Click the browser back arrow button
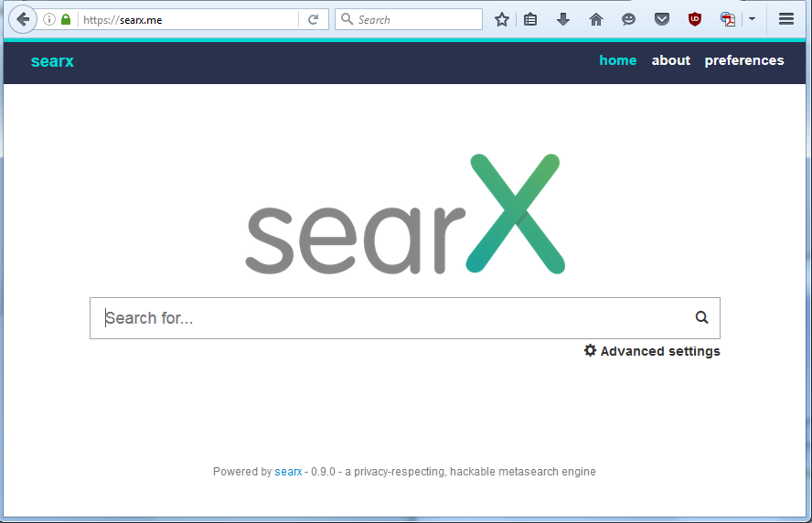 coord(23,20)
